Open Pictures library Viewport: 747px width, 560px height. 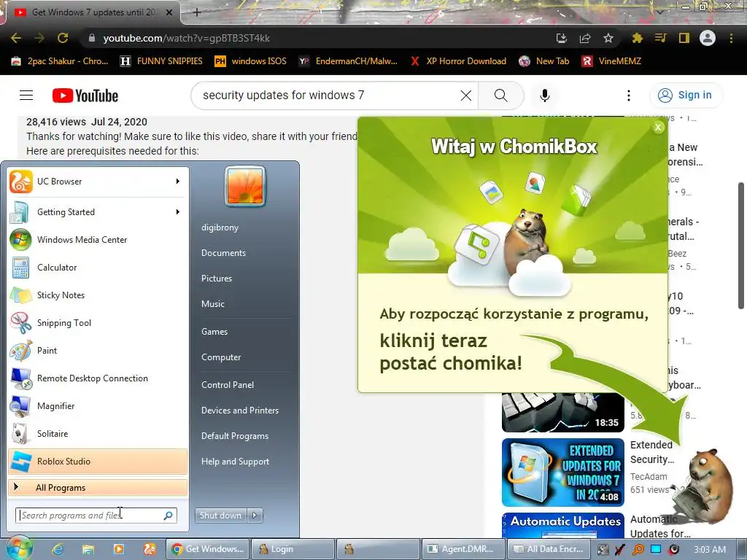click(x=216, y=279)
